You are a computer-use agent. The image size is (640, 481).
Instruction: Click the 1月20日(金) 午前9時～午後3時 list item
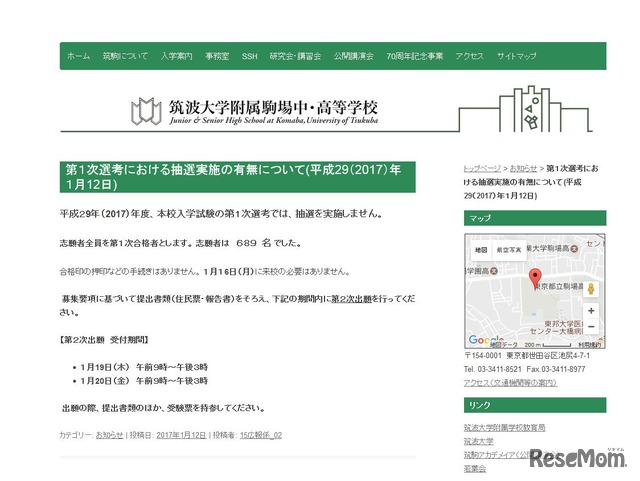click(144, 381)
